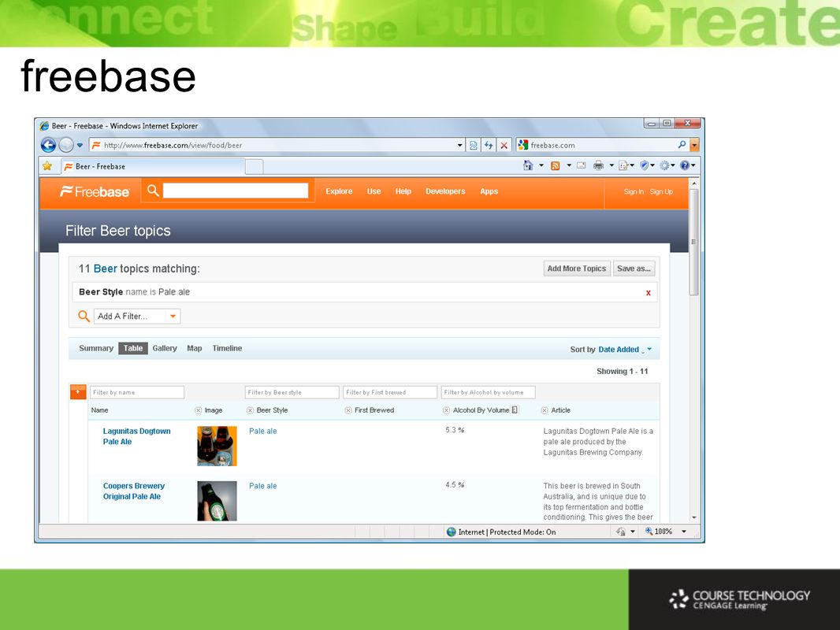Image resolution: width=840 pixels, height=630 pixels.
Task: Expand the Print options arrow
Action: coord(611,165)
